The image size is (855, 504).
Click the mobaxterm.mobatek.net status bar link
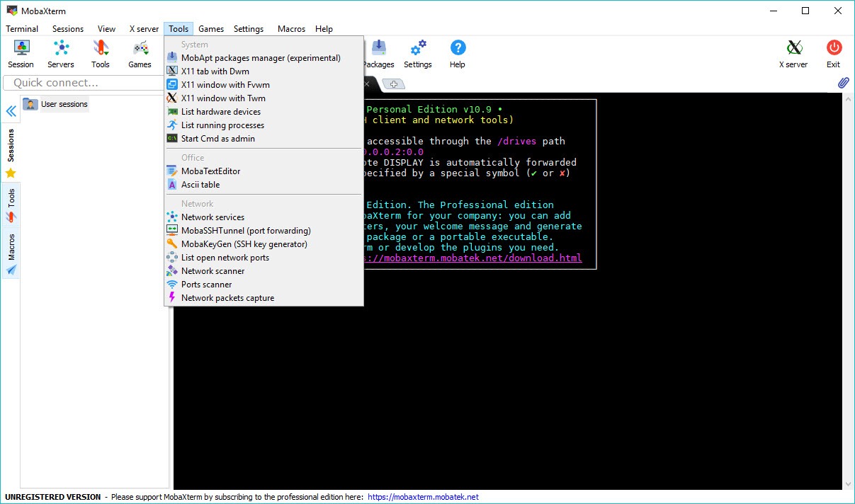[424, 497]
